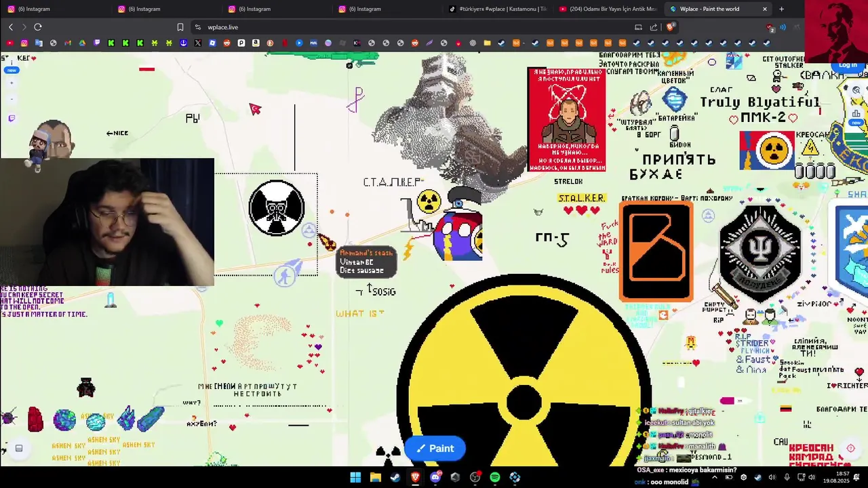
Task: Click the red Stalker portrait poster
Action: click(567, 119)
